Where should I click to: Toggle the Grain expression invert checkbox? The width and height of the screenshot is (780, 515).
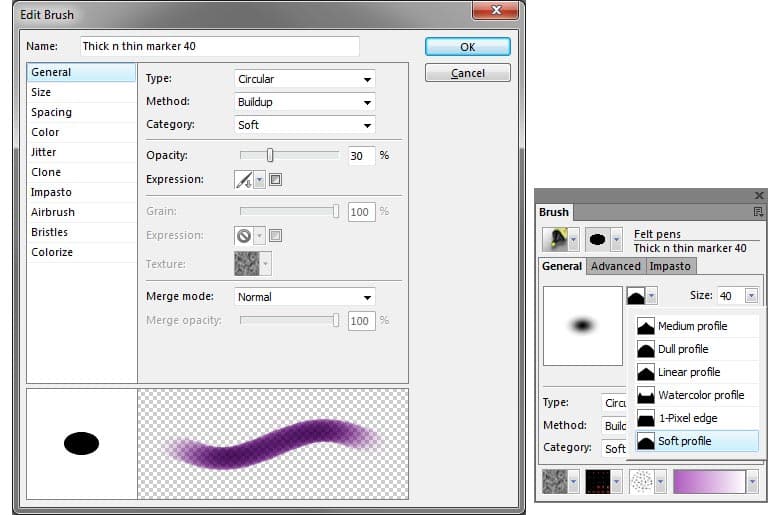coord(276,236)
